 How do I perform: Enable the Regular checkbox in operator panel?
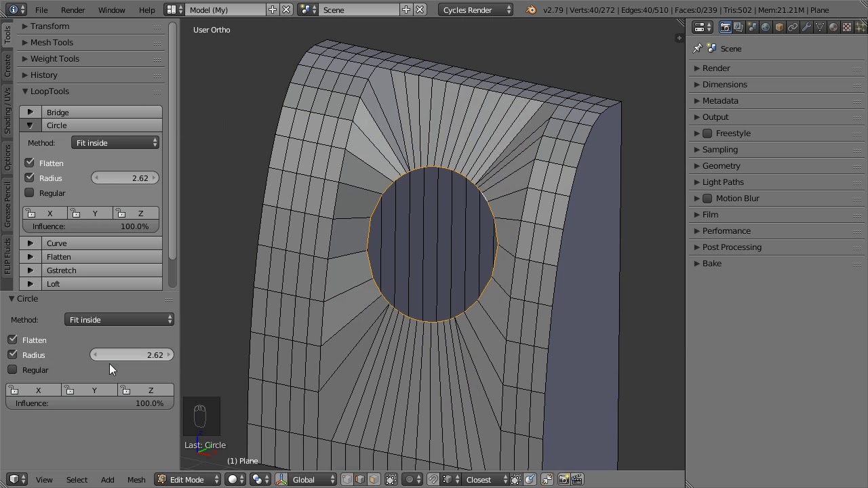click(x=13, y=370)
